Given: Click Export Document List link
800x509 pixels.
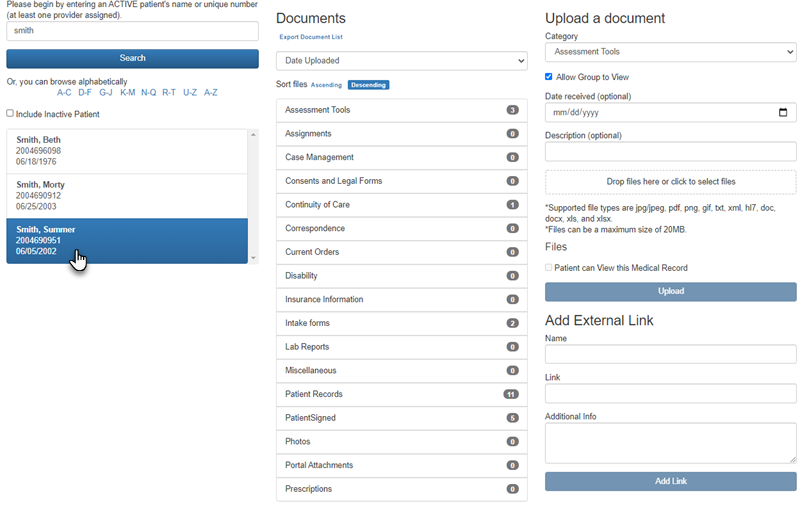Looking at the screenshot, I should pos(310,37).
